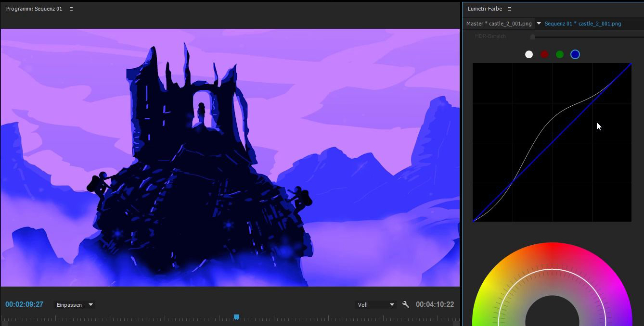Open the Lumetri-Farbe panel menu icon
The height and width of the screenshot is (326, 644).
tap(510, 9)
